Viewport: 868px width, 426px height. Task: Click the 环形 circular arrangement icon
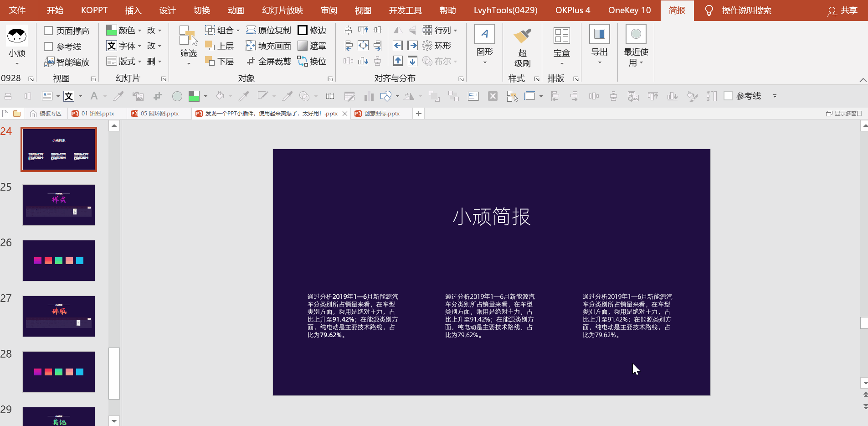coord(427,46)
